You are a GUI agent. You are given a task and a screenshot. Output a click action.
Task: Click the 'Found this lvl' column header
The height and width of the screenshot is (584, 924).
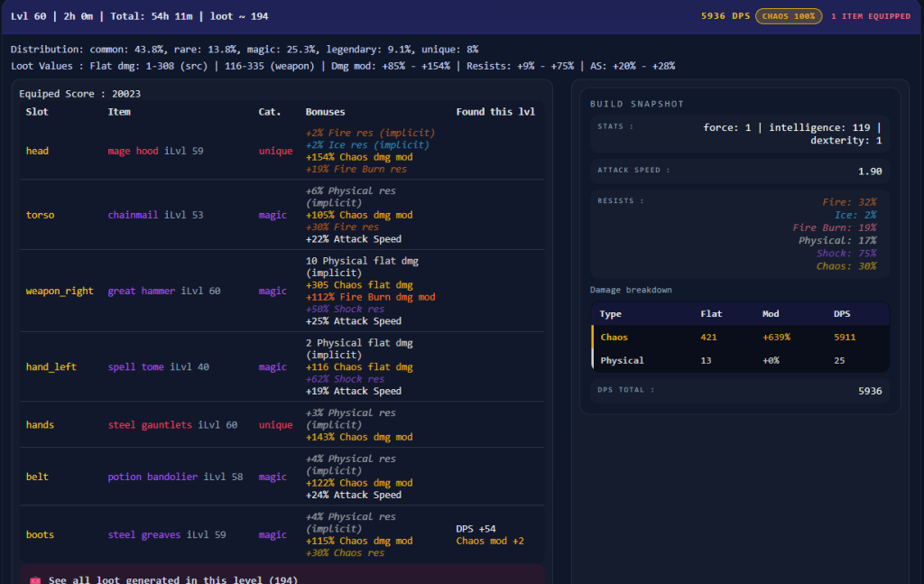point(495,112)
